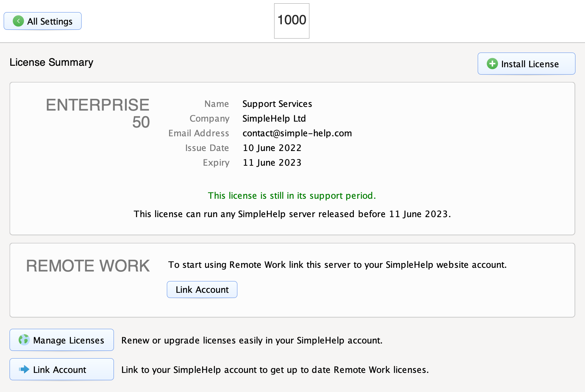Select the License Summary heading
585x392 pixels.
tap(51, 62)
